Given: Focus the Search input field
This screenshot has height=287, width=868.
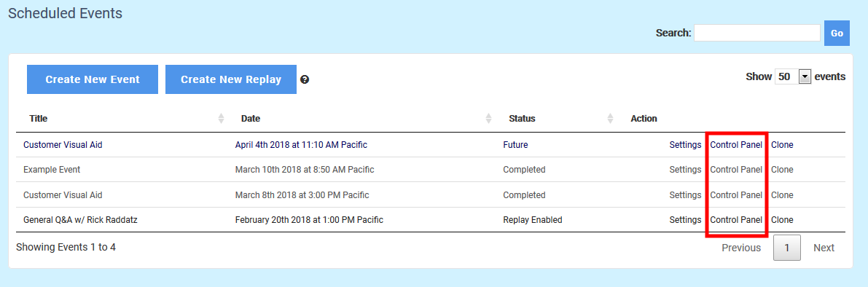Looking at the screenshot, I should pos(757,33).
